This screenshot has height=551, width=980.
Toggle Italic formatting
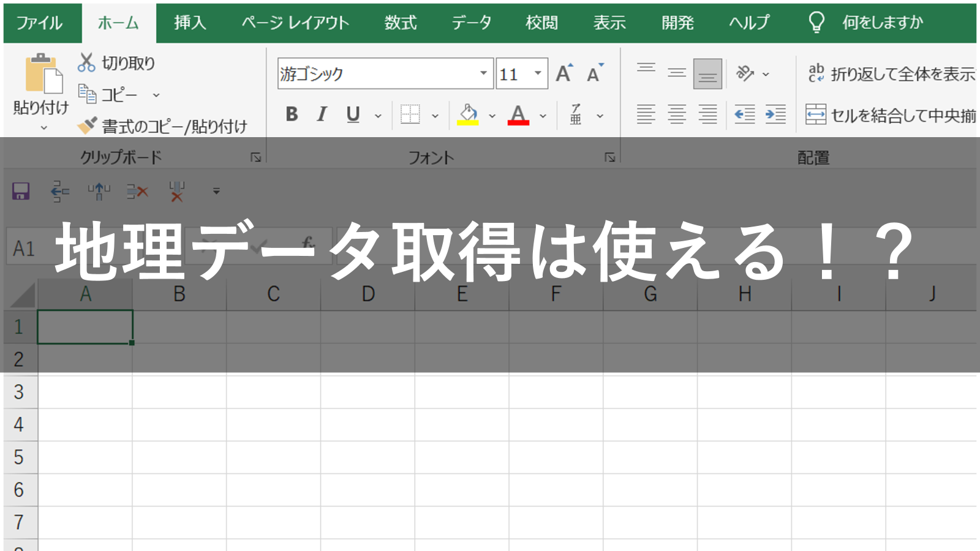(322, 114)
